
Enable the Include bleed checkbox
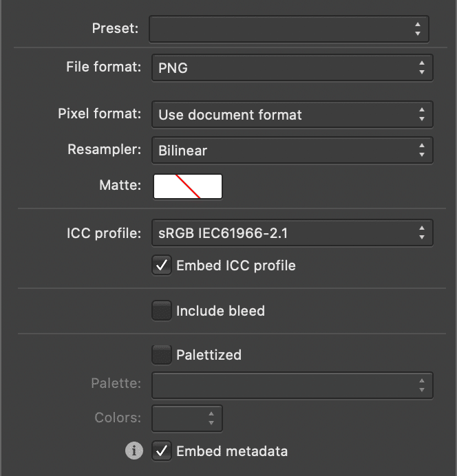point(162,311)
